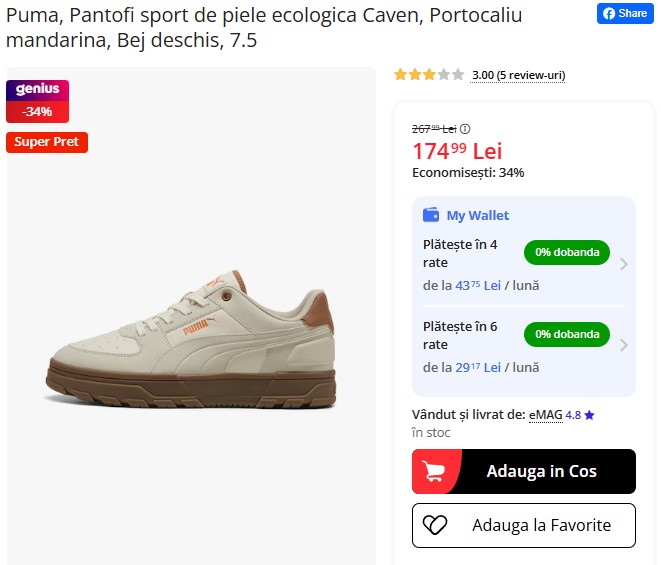Click the star rating icons
This screenshot has width=661, height=565.
429,75
